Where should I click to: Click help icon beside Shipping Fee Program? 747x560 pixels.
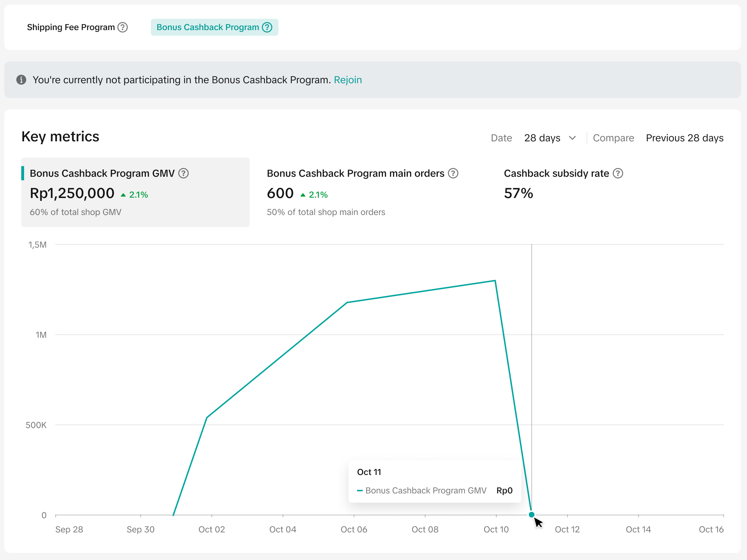[x=123, y=27]
